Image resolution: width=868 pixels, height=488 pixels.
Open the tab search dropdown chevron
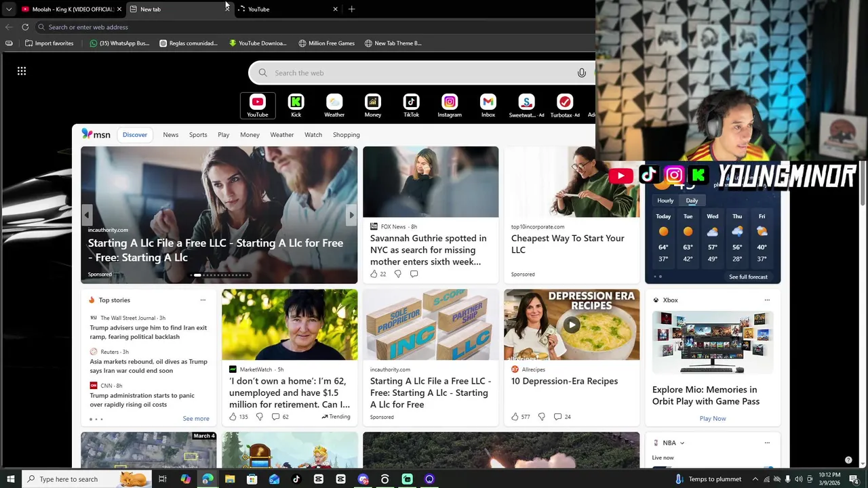(9, 9)
